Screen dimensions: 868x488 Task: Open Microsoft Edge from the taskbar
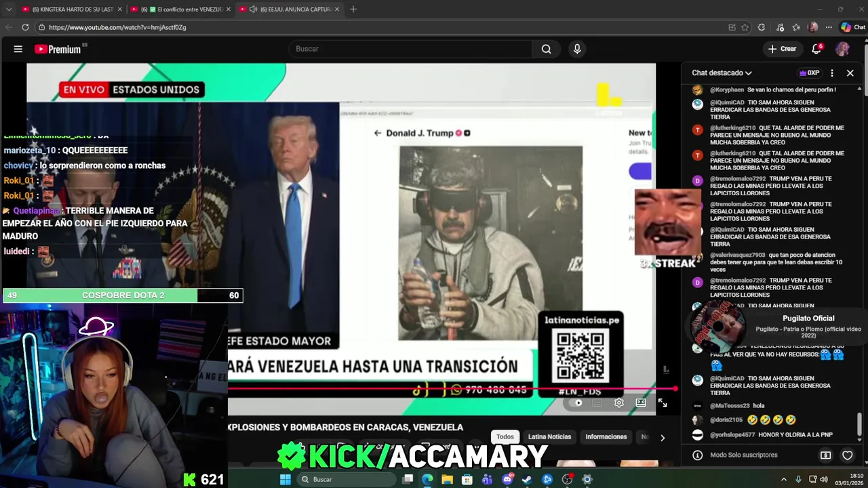[427, 479]
